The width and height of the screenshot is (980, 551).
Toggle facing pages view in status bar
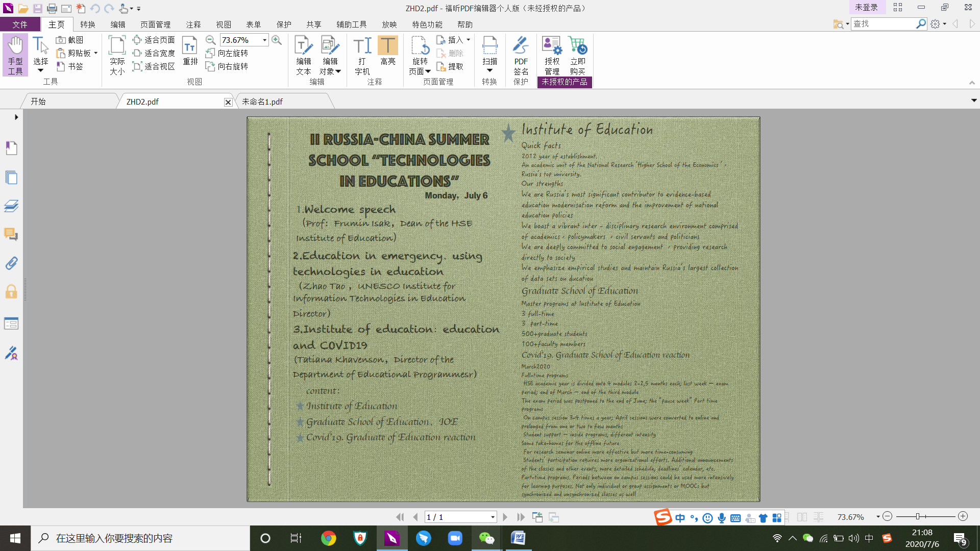[x=802, y=517]
